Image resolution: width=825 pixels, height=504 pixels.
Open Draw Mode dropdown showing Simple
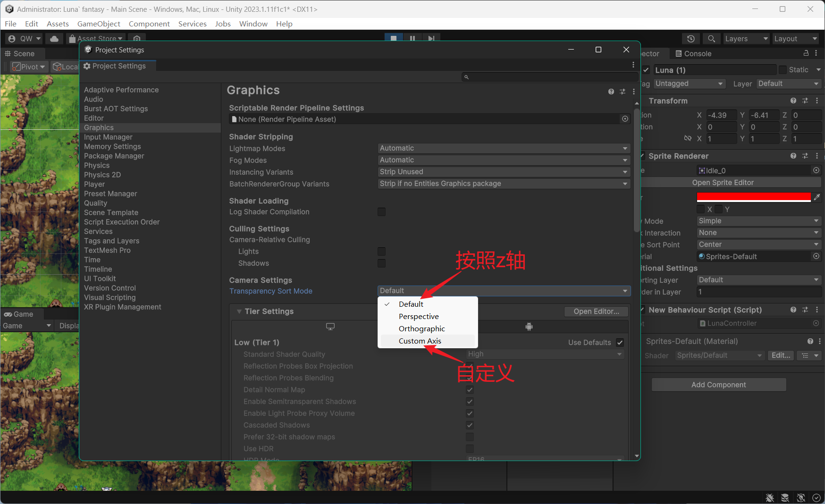pos(759,221)
